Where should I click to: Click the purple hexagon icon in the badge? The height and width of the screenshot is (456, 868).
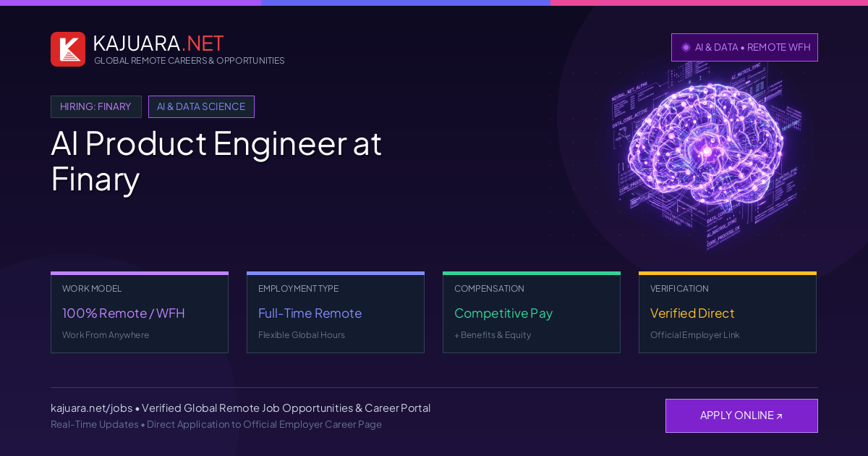point(686,47)
